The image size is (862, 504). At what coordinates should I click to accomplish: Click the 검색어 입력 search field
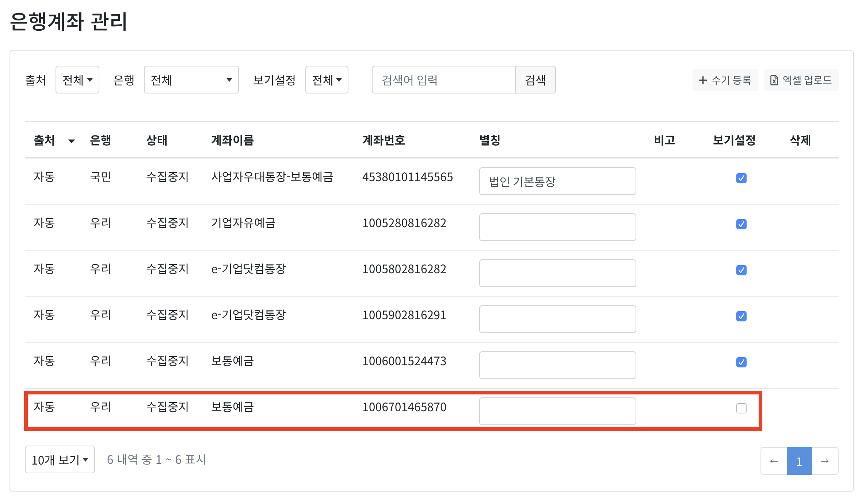coord(443,80)
